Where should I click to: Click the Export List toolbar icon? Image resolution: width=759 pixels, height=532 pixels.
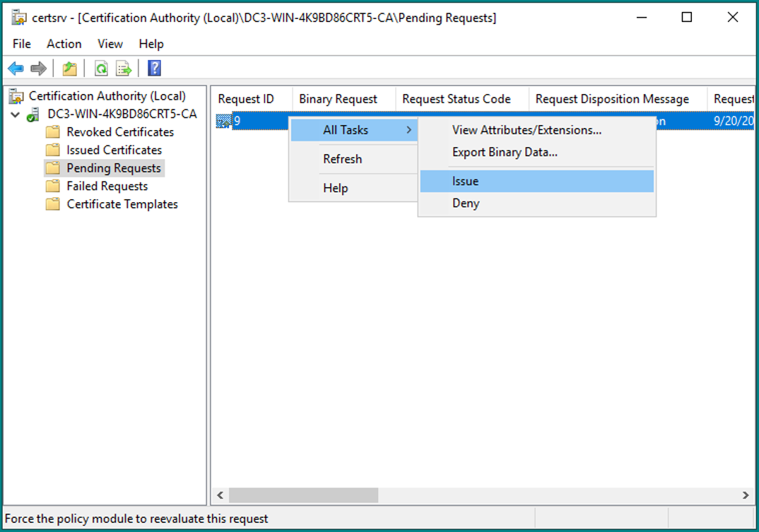[124, 69]
